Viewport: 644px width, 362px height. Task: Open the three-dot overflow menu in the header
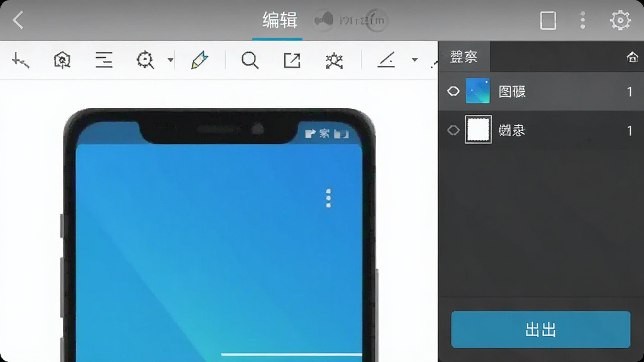[582, 20]
